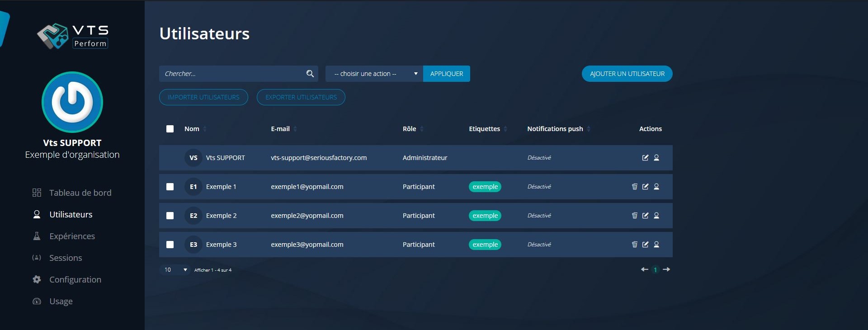This screenshot has width=868, height=330.
Task: Click the Administrateur role cell
Action: pyautogui.click(x=425, y=158)
